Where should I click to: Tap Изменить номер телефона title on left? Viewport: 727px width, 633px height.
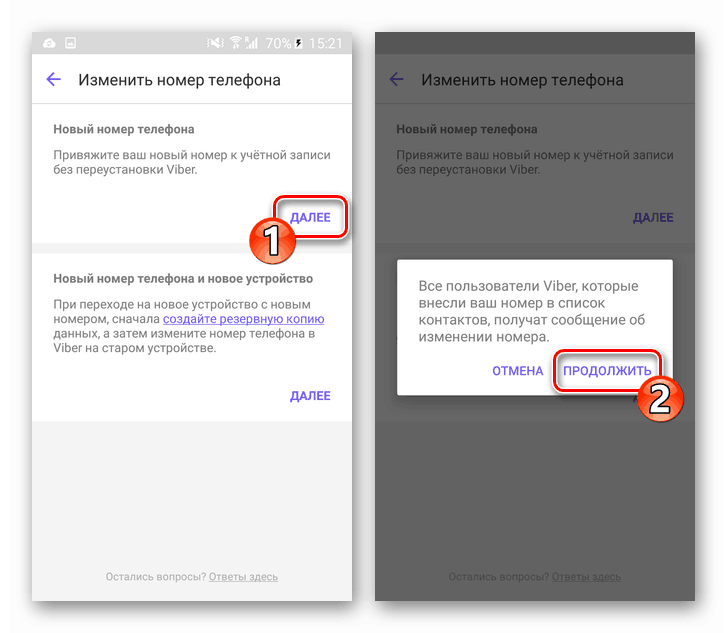tap(179, 80)
